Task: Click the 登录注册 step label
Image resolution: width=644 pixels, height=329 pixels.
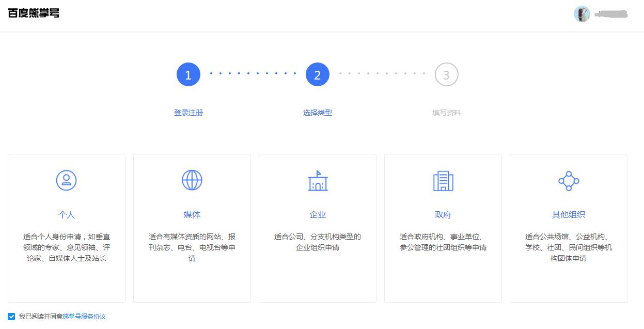Action: click(188, 112)
